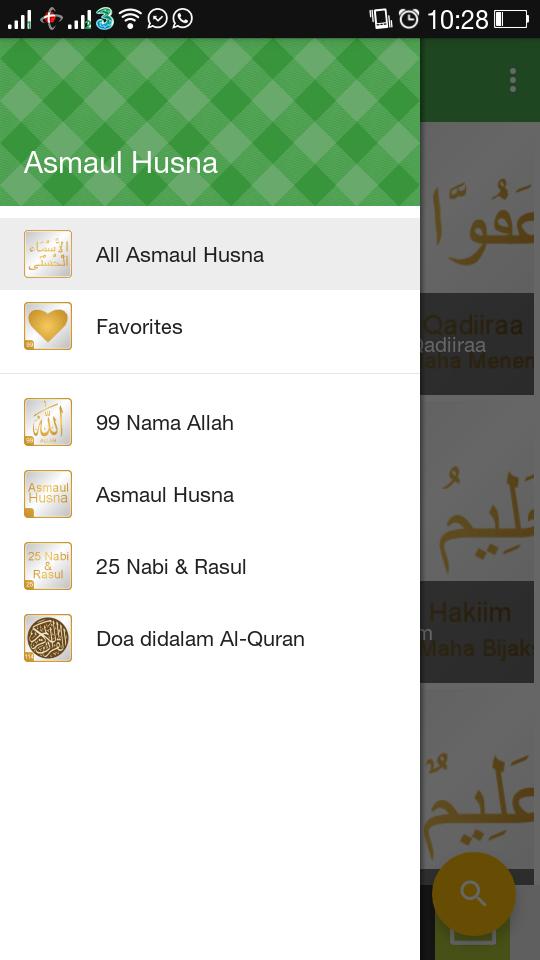Tap the gold heart Favorites icon
The width and height of the screenshot is (540, 960).
[x=48, y=326]
